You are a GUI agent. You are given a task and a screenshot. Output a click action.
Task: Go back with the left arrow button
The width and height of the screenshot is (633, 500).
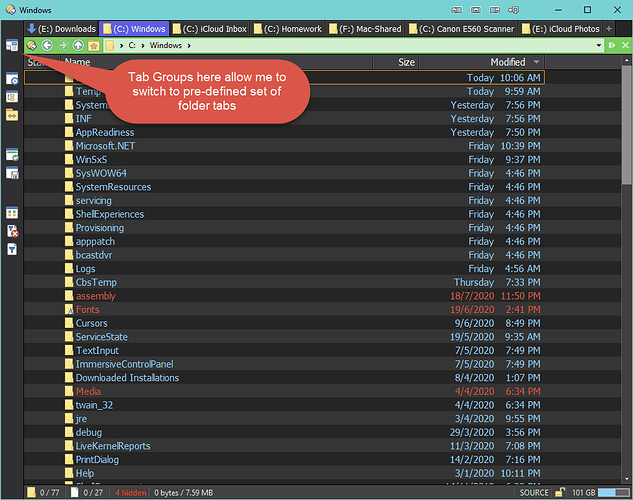coord(47,45)
